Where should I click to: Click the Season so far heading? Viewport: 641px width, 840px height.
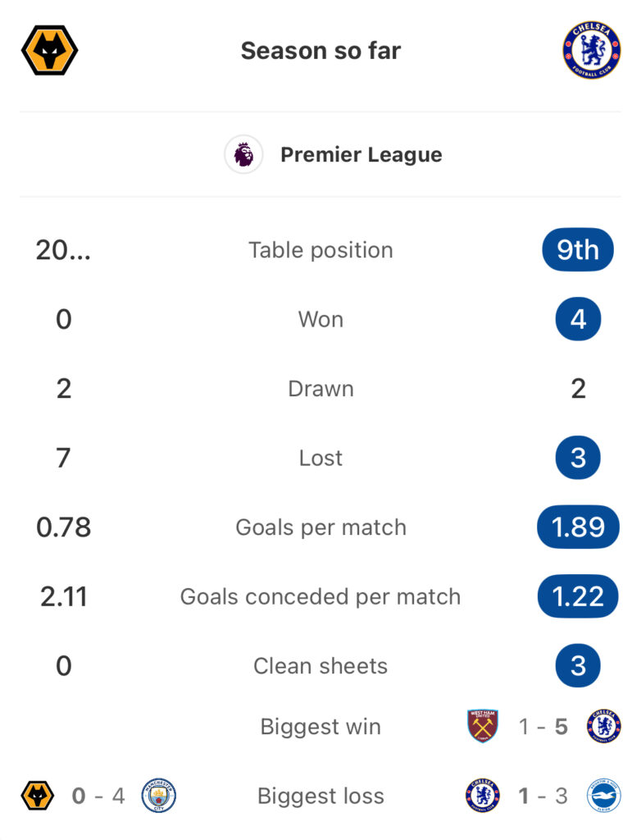click(x=320, y=50)
